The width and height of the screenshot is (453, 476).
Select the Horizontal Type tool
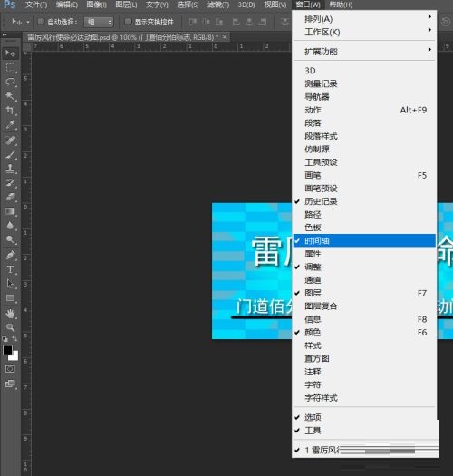point(10,269)
